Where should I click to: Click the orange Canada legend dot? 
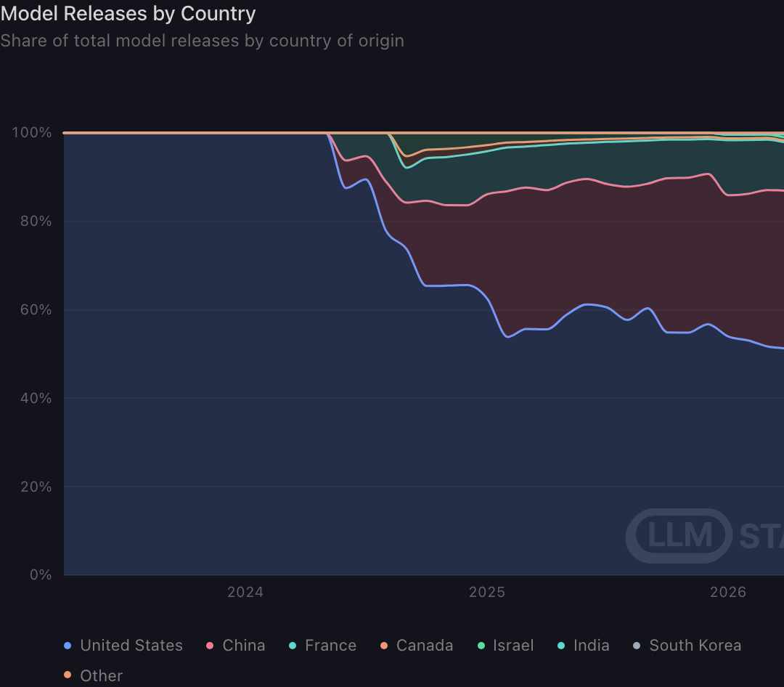point(384,646)
